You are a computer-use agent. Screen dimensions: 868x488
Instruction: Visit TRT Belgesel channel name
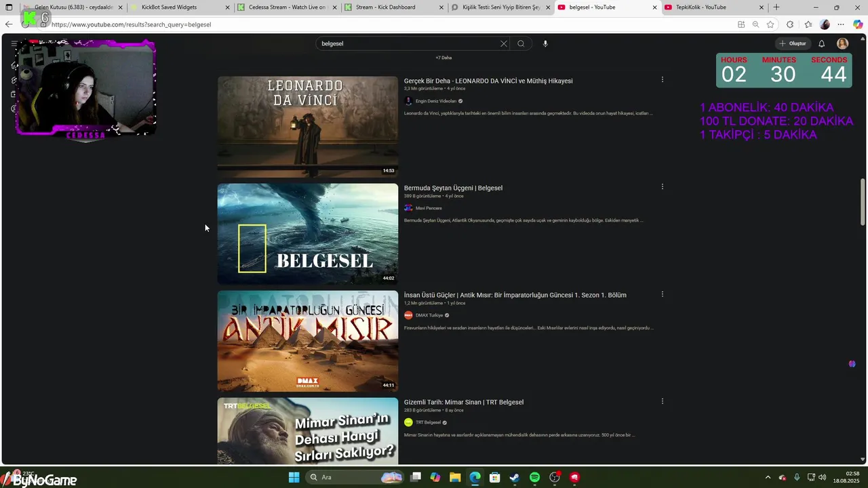coord(428,422)
